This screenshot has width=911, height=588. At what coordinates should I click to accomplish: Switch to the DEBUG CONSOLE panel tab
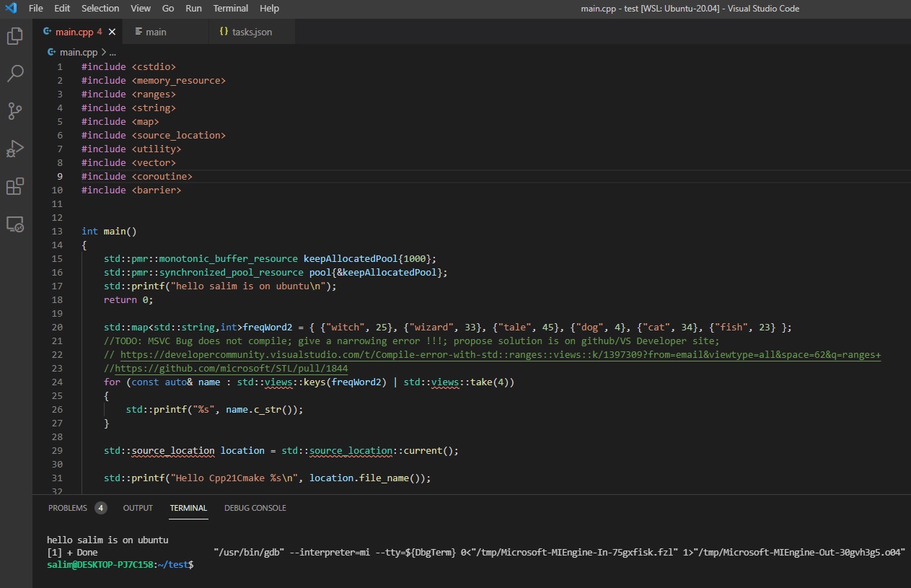coord(255,508)
